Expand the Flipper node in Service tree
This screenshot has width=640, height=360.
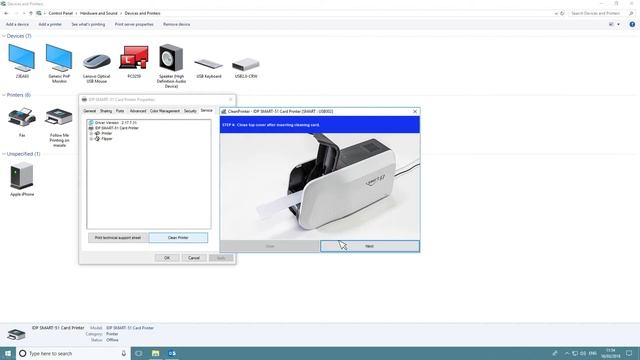(91, 139)
